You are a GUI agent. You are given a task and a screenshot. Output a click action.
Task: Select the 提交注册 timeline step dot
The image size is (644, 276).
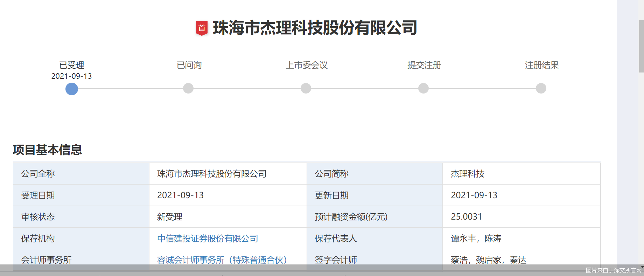click(x=423, y=88)
